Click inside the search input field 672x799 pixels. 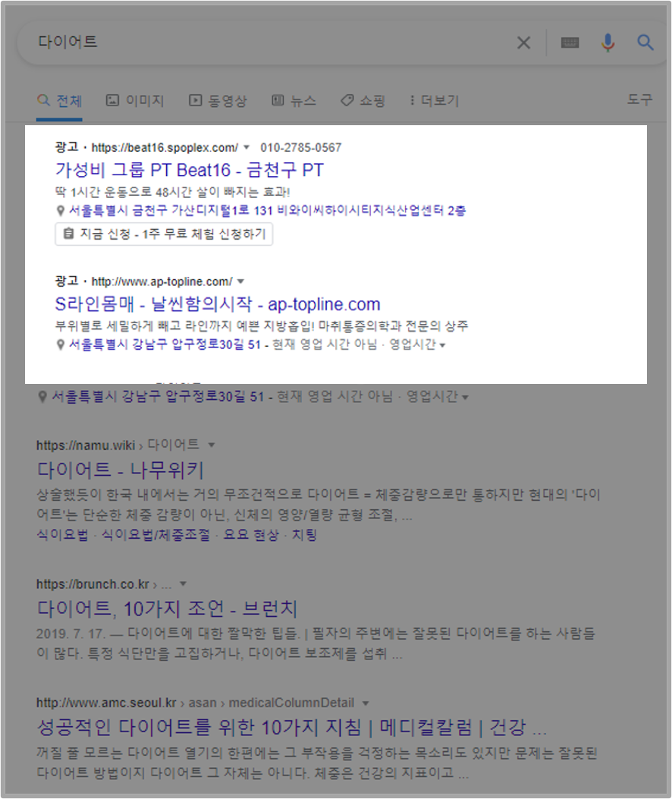point(228,43)
